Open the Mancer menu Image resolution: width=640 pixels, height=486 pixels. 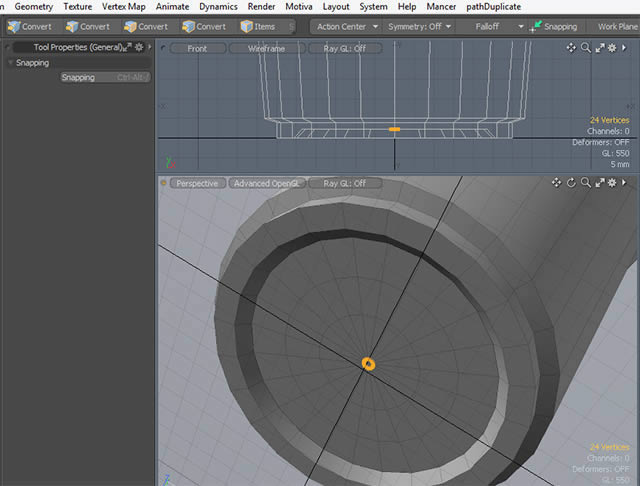pos(441,7)
